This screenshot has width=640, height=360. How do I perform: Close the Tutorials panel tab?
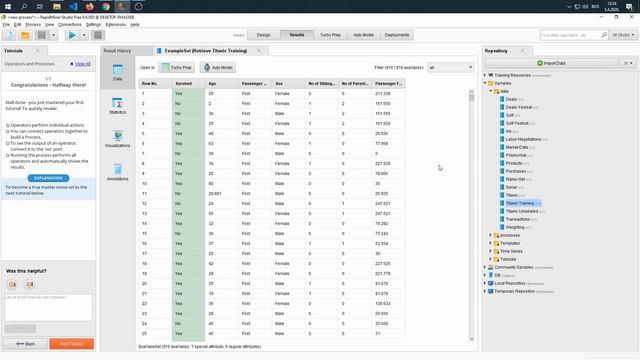coord(38,51)
